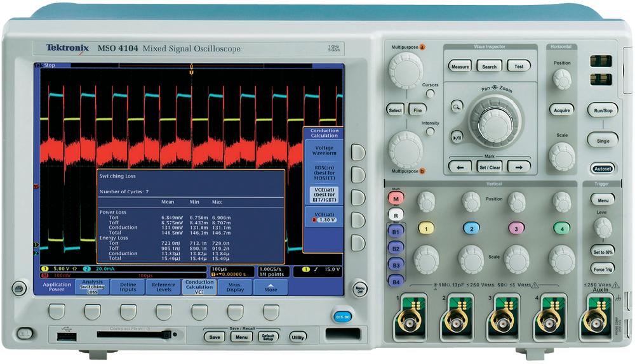Open the Analysis Switching Loss menu
The height and width of the screenshot is (364, 635).
[92, 287]
